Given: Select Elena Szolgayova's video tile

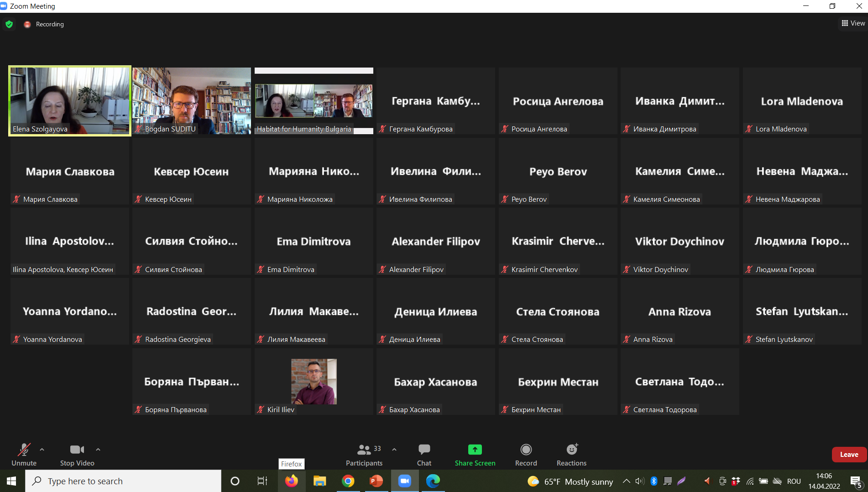Looking at the screenshot, I should coord(70,100).
